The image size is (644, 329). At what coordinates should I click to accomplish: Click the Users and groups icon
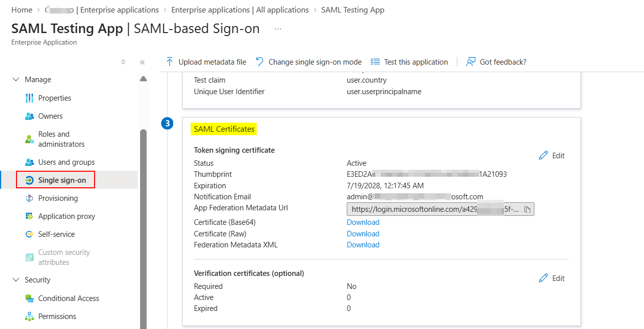[x=29, y=162]
